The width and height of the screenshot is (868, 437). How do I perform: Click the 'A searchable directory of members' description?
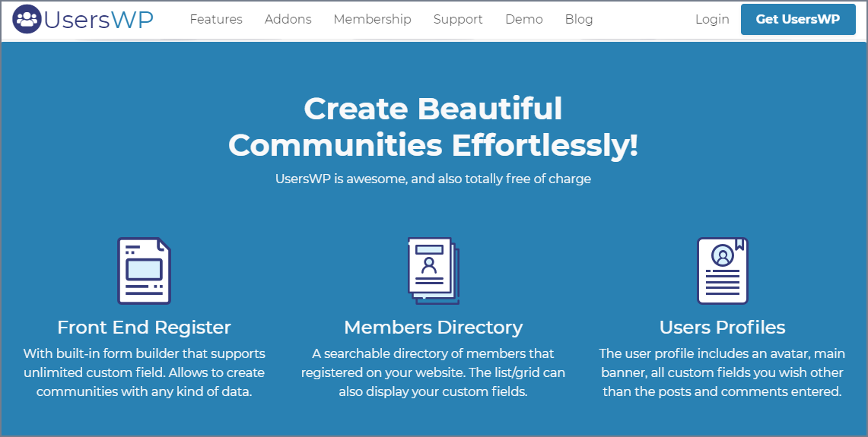(434, 372)
